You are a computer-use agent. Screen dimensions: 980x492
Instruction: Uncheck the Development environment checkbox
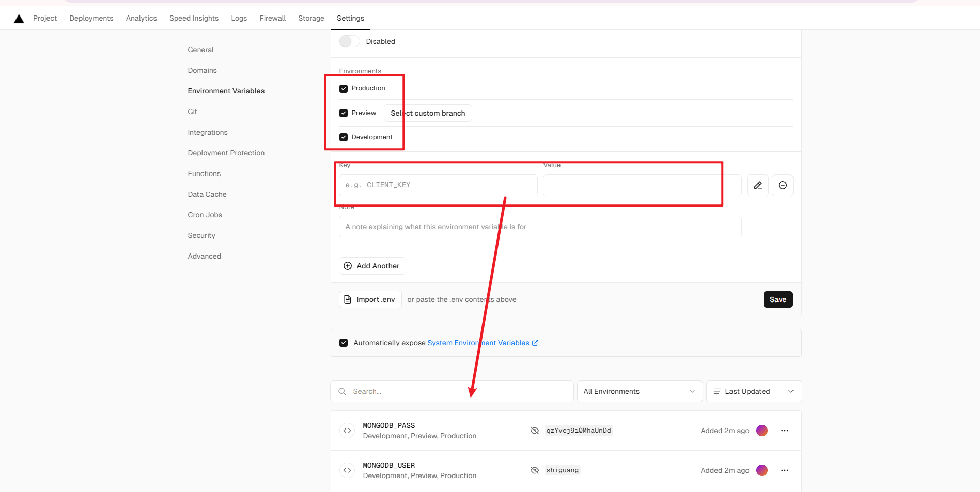pos(344,137)
